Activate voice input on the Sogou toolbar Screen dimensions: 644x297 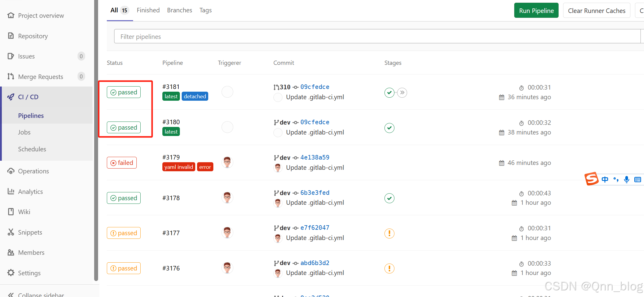click(626, 179)
